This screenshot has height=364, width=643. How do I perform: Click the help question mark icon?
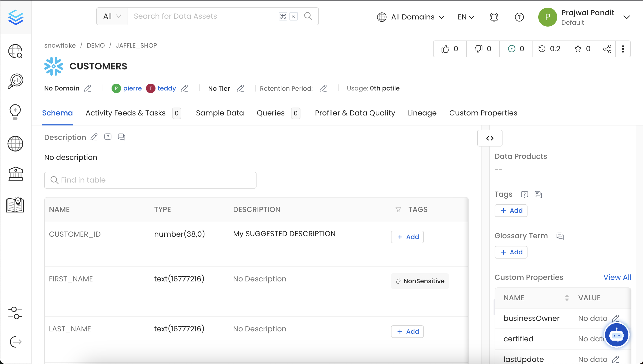tap(519, 17)
